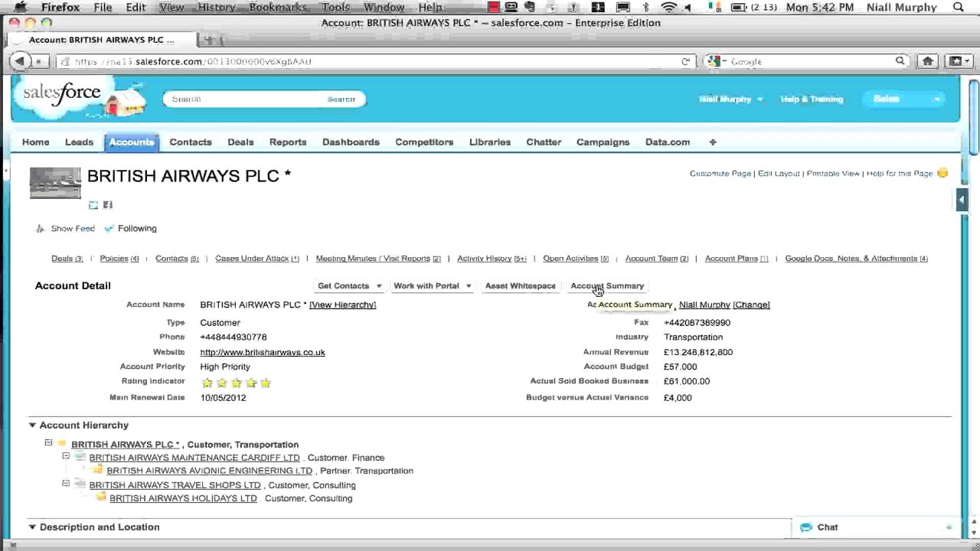The image size is (980, 551).
Task: Open the Customize Page link
Action: pos(720,174)
